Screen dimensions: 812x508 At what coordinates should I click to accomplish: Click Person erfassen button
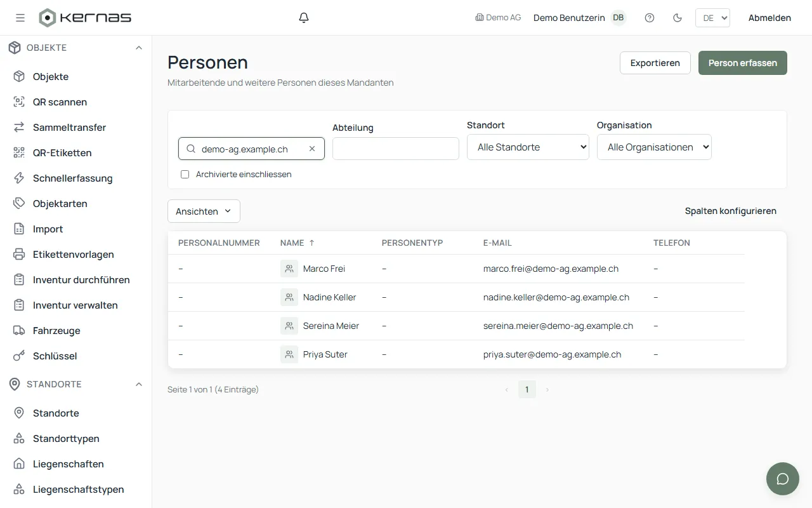[743, 63]
